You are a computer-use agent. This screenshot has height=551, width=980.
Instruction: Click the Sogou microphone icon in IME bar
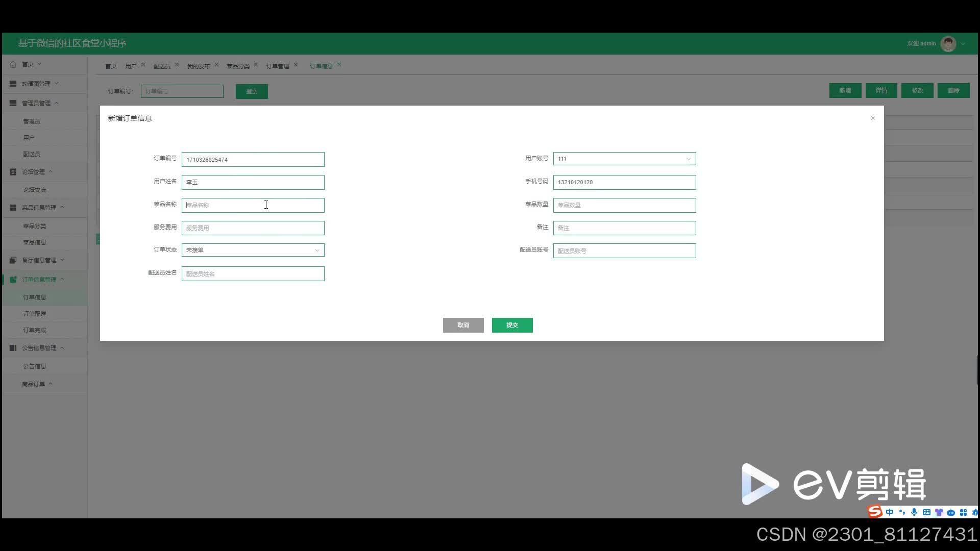tap(914, 512)
